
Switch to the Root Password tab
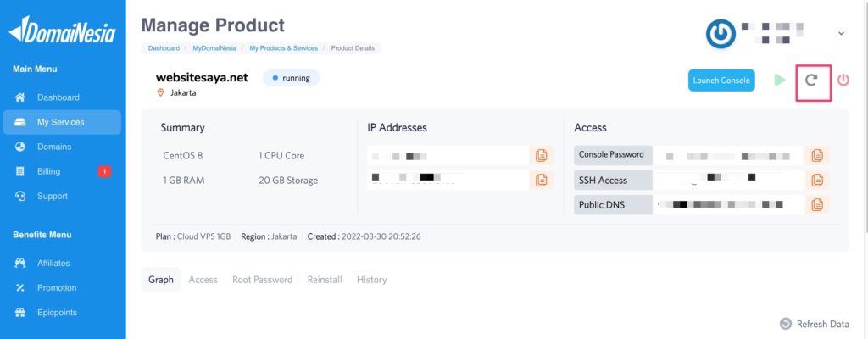263,280
